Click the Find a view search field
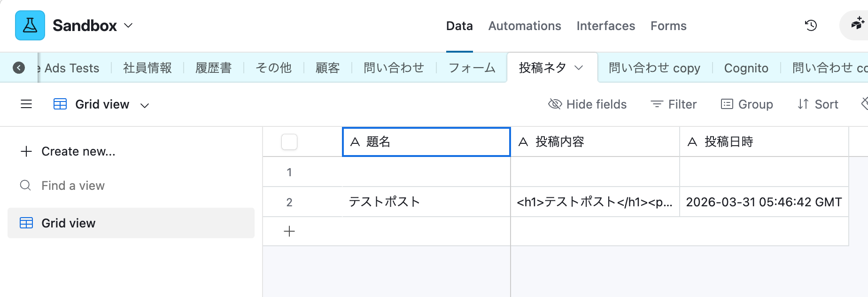868x297 pixels. (73, 186)
